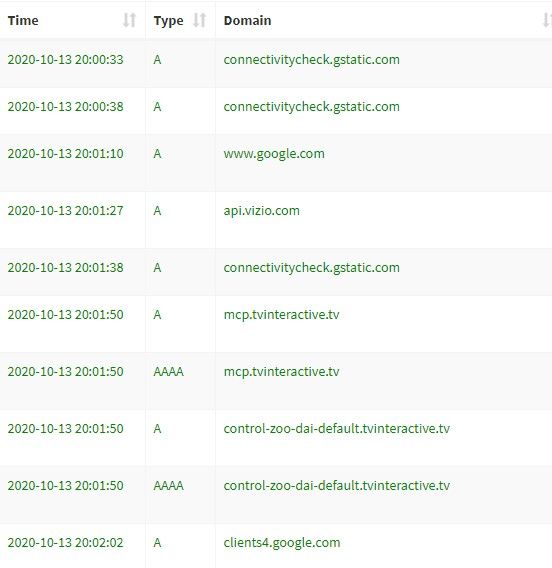552x568 pixels.
Task: Open control-zoo-dai-default.tvinteractive.tv A record entry
Action: [336, 429]
